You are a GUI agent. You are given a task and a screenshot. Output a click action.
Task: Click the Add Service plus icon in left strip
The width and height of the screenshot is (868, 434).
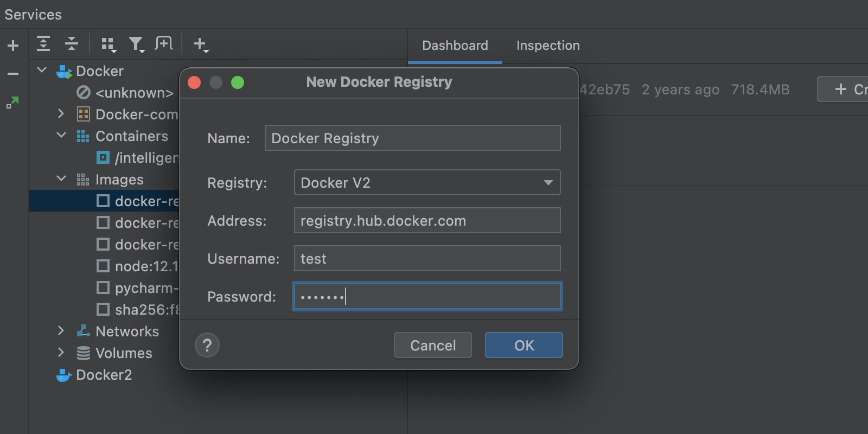pyautogui.click(x=13, y=46)
